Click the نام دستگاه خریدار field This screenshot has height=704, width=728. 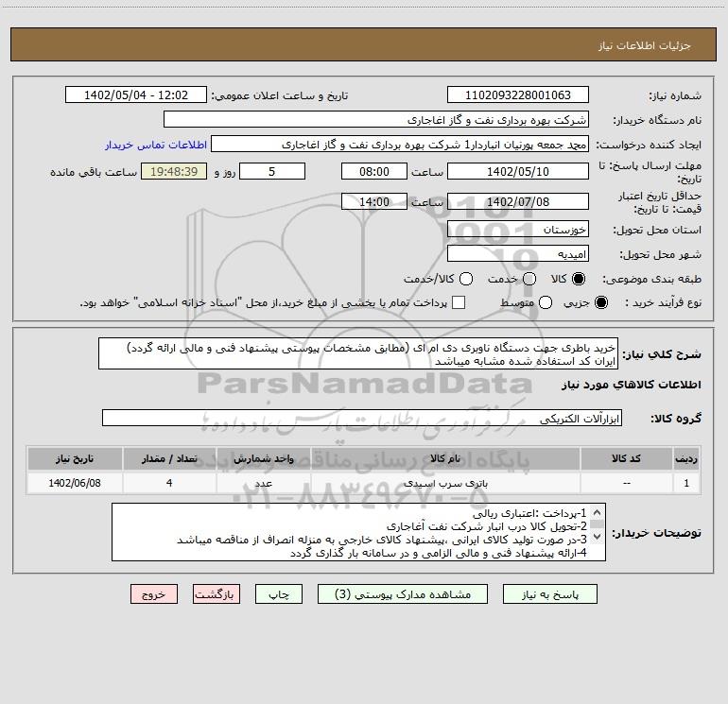(x=376, y=120)
